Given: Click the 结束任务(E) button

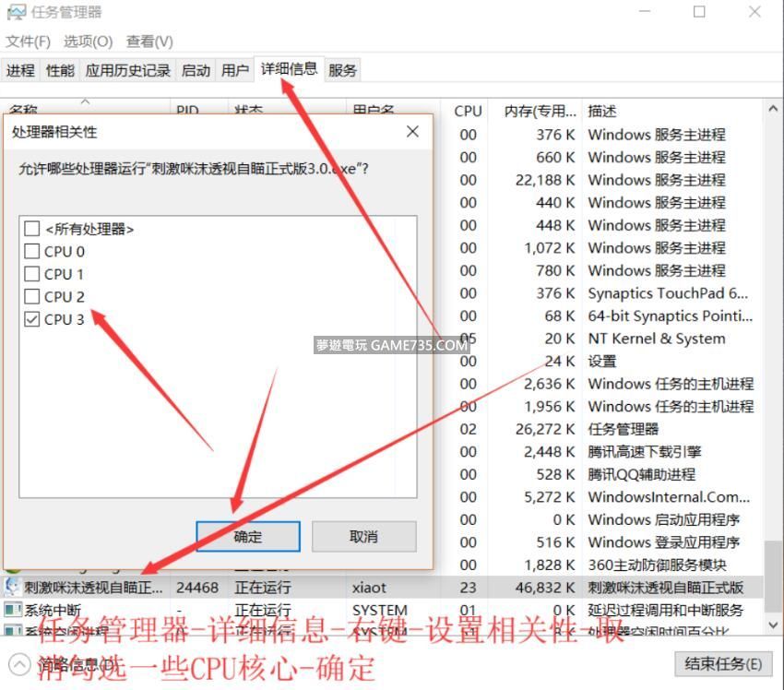Looking at the screenshot, I should (723, 664).
